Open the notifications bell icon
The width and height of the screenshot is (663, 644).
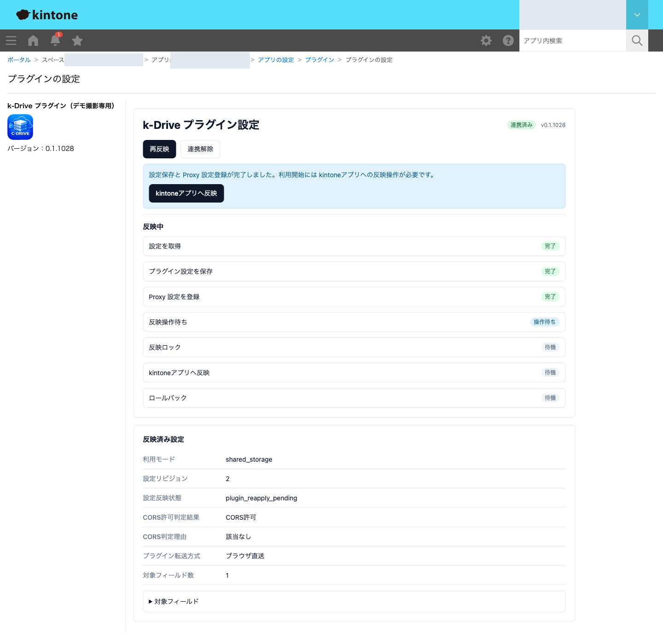[55, 40]
